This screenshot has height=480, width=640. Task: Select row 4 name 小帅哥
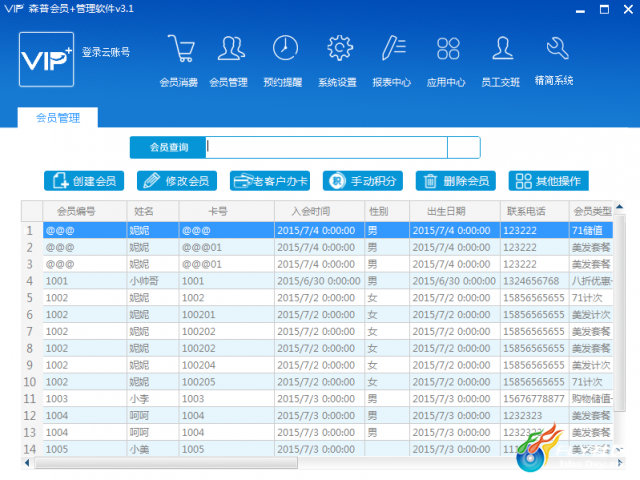click(x=153, y=281)
